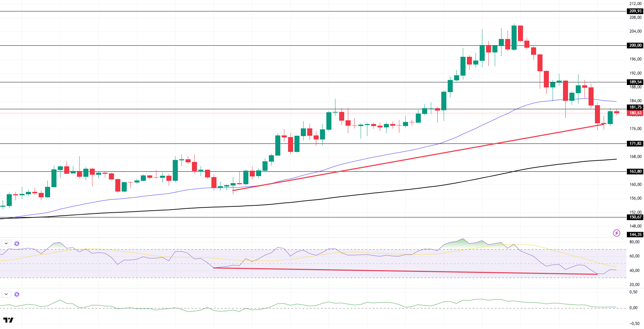Screen dimensions: 644x329
Task: Click the purple refresh icon in bottom pane
Action: point(17,294)
